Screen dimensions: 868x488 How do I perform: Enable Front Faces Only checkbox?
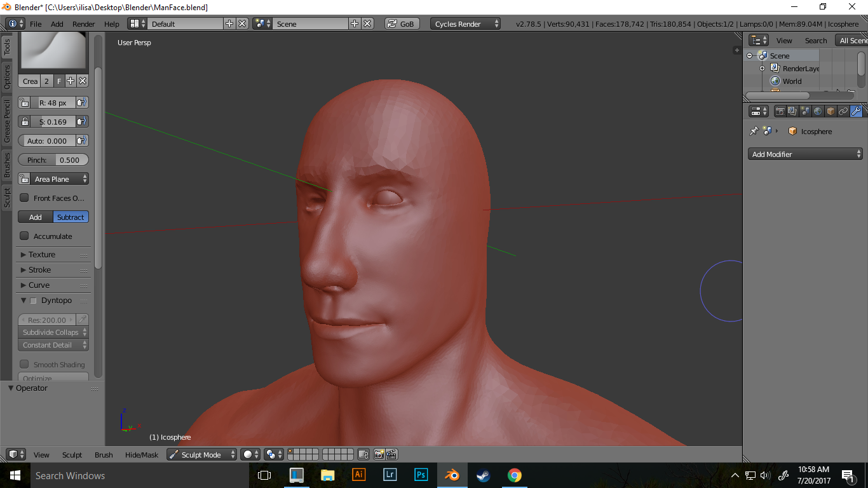point(24,198)
